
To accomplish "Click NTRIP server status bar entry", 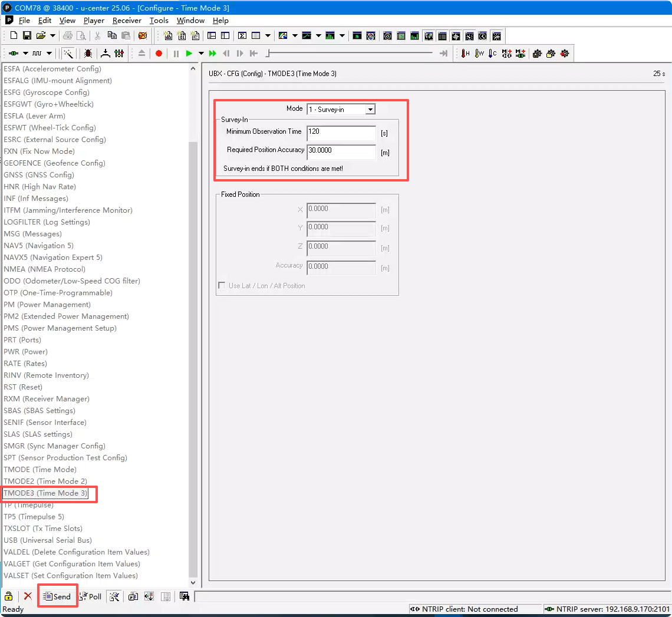I will [607, 609].
